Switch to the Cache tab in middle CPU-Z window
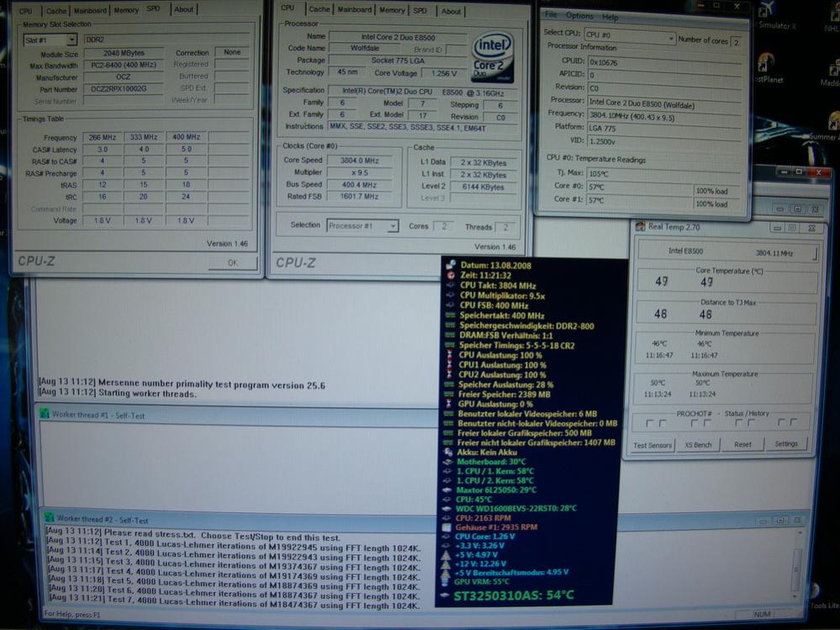 click(x=320, y=9)
